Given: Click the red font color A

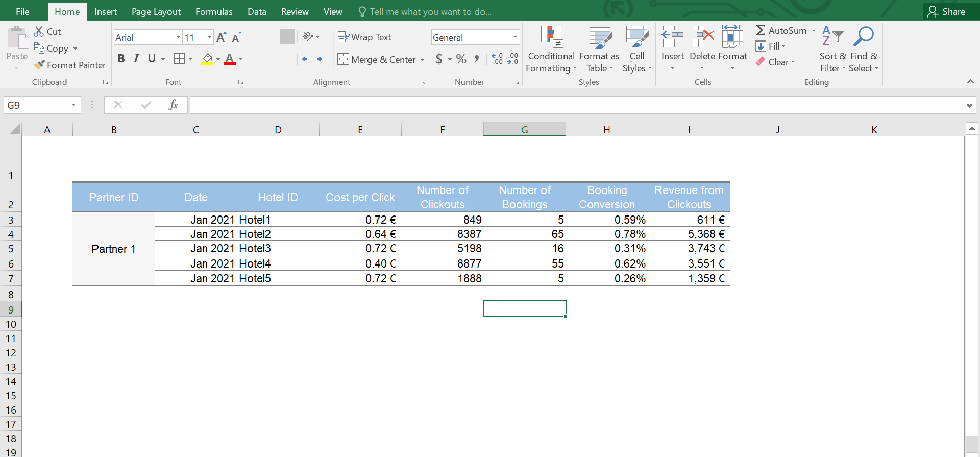Looking at the screenshot, I should [230, 59].
